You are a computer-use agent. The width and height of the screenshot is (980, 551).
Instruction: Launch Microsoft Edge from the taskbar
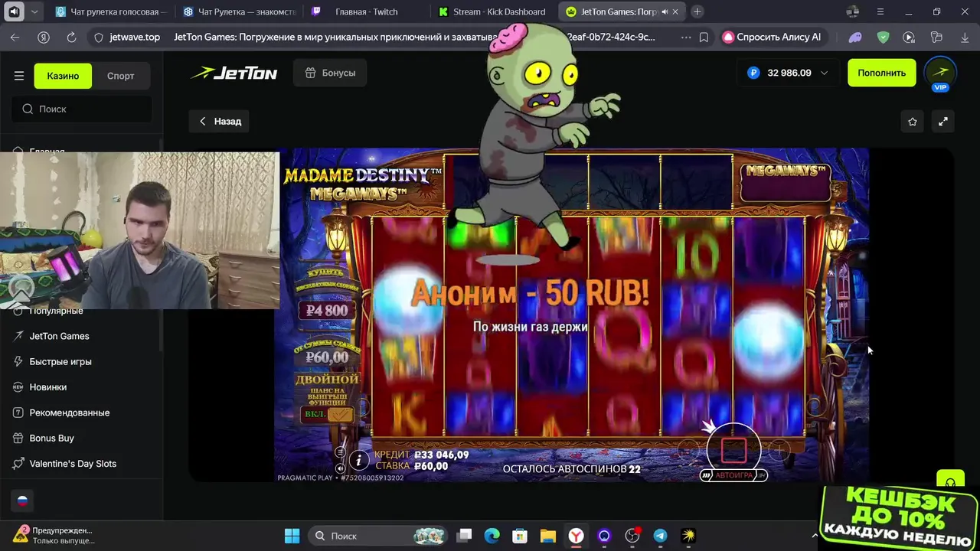pos(492,536)
